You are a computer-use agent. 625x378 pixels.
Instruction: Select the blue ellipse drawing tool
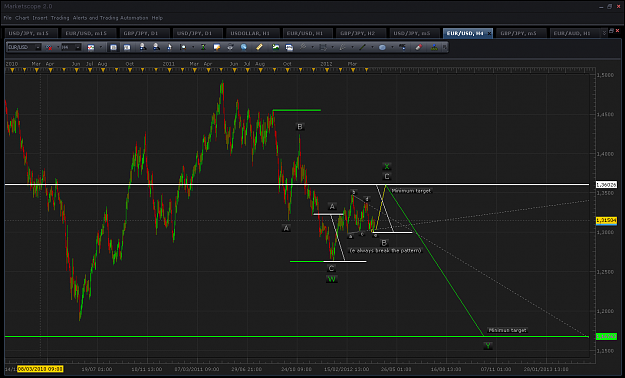coord(382,47)
